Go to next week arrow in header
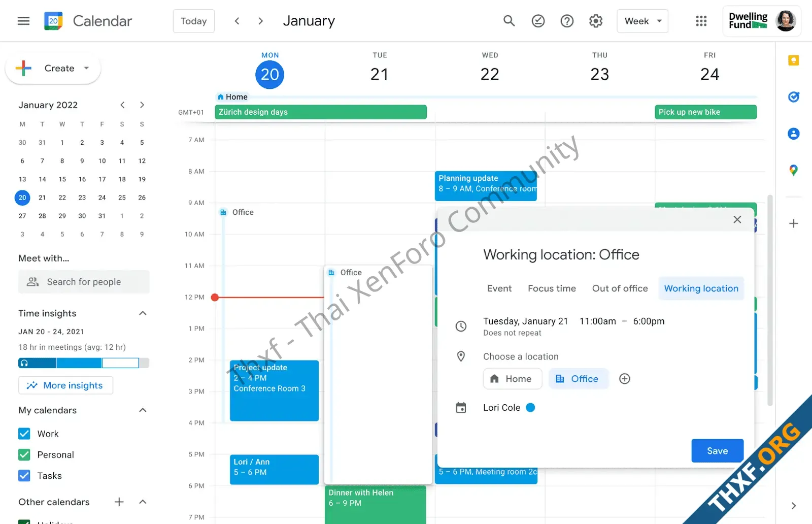 tap(260, 21)
